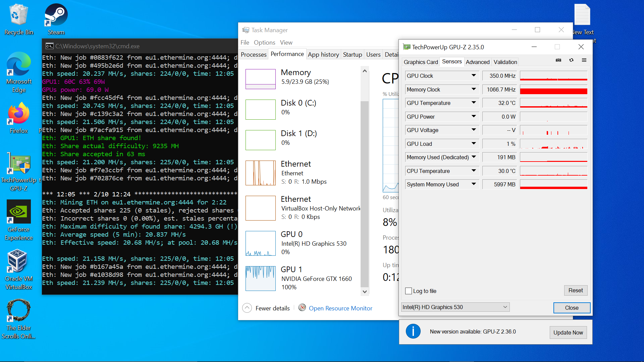Viewport: 644px width, 362px height.
Task: Switch to the Validation tab in GPU-Z
Action: (505, 62)
